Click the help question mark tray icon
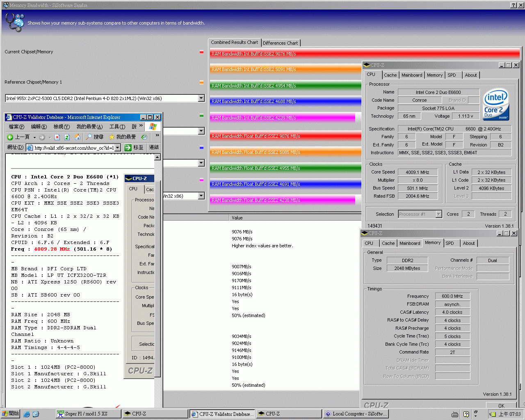Screen dimensions: 525x420 click(x=466, y=414)
